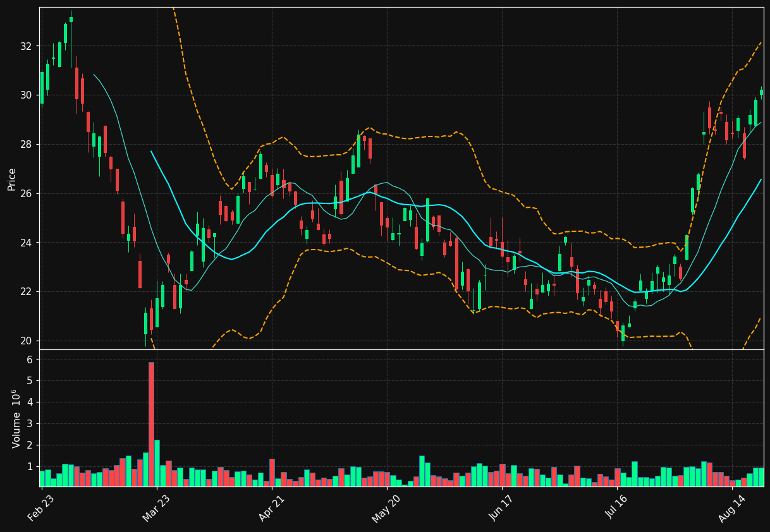770x532 pixels.
Task: Click the 4 volume axis tick
Action: click(29, 402)
